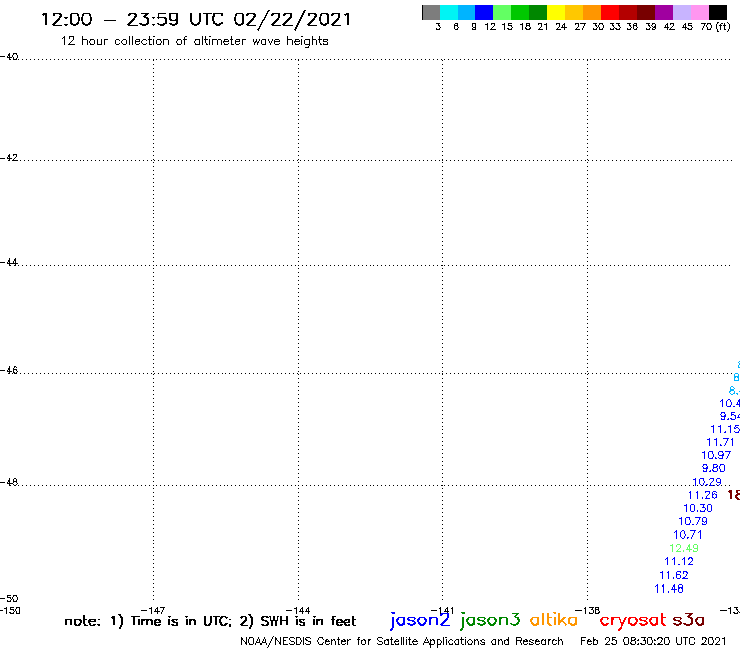Click the wave height value 11.12
This screenshot has width=740, height=650.
tap(679, 561)
